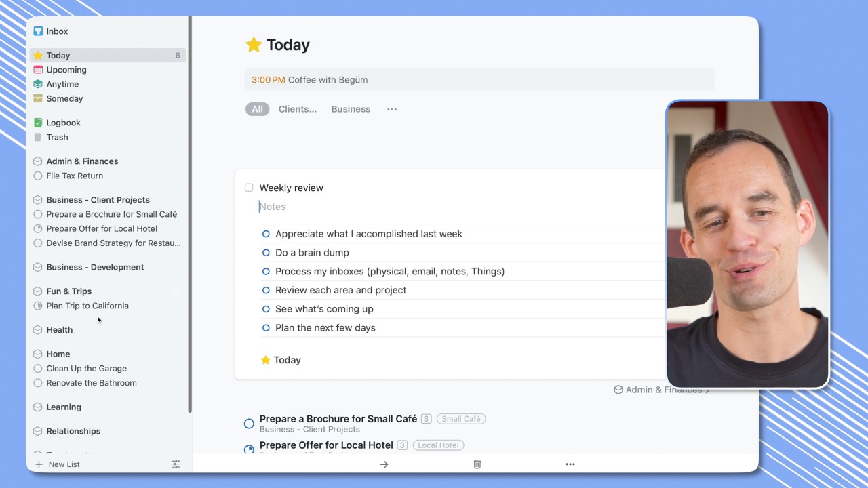Screen dimensions: 868x488
Task: Open the 3:00 PM Coffee with Begüm event
Action: pyautogui.click(x=479, y=80)
